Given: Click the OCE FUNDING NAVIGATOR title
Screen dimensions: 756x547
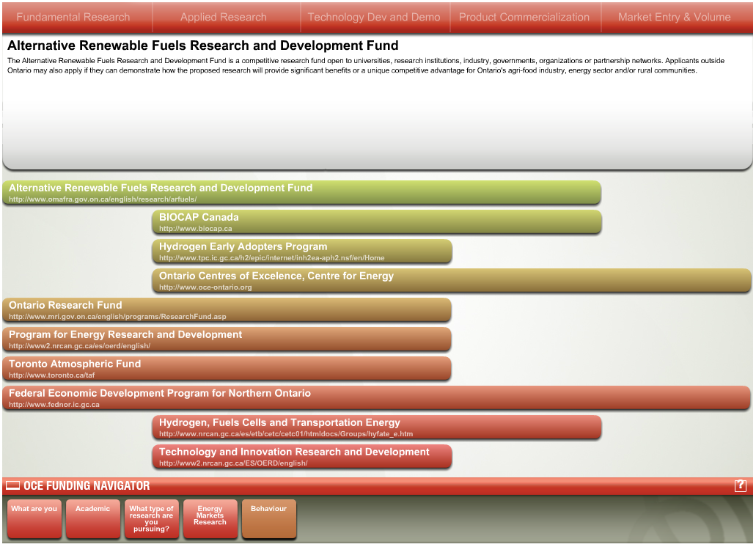Looking at the screenshot, I should point(87,486).
